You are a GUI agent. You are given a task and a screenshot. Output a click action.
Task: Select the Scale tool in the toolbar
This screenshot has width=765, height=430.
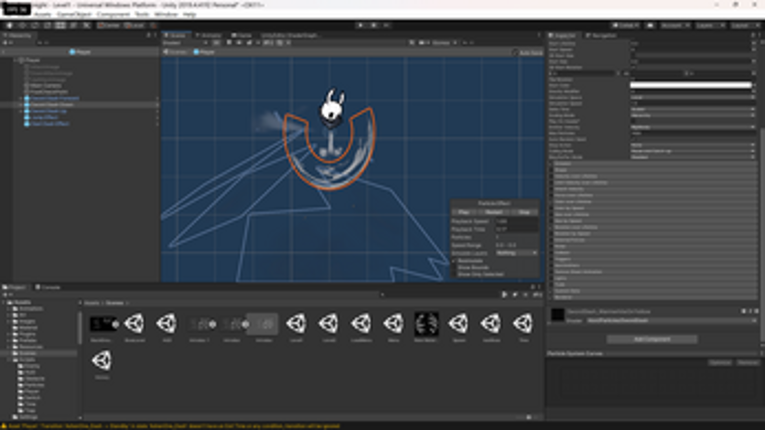click(x=47, y=25)
